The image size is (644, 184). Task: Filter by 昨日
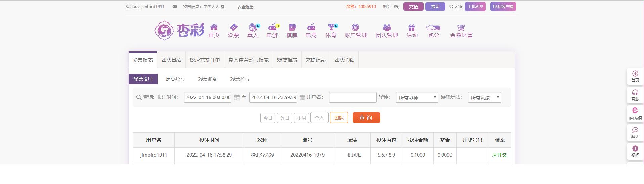click(285, 118)
